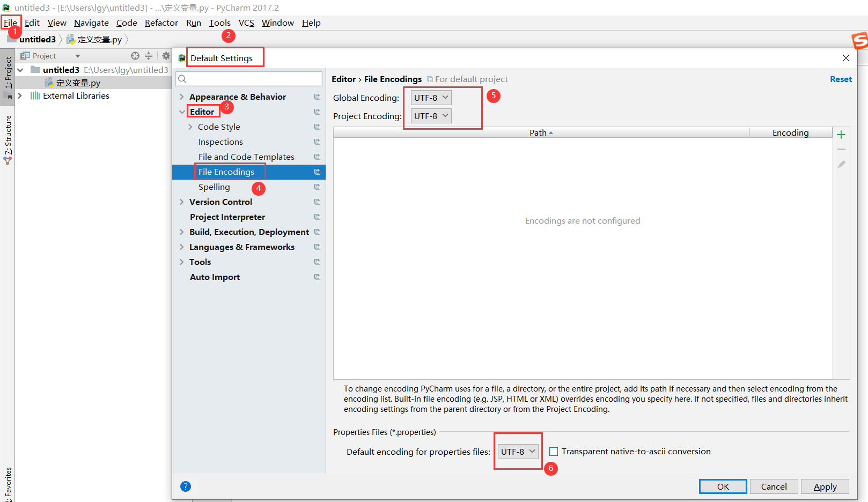Click the OK button
The height and width of the screenshot is (502, 868).
(723, 486)
